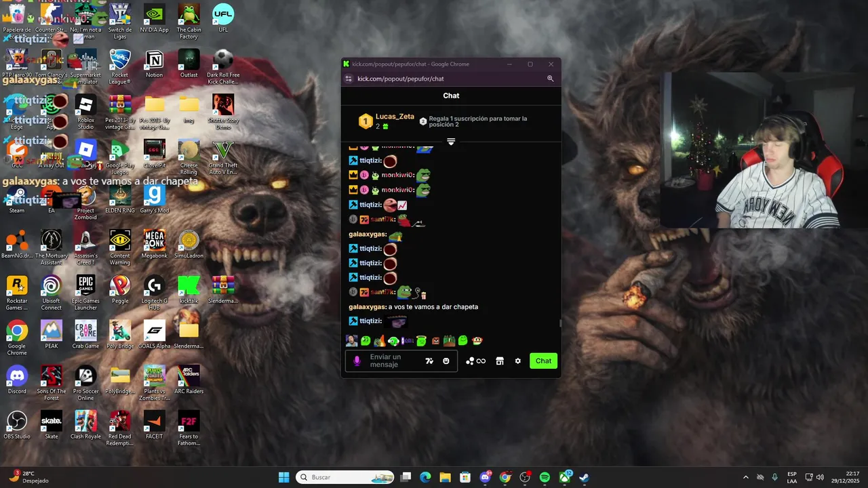Open ARC Raiders desktop icon
The height and width of the screenshot is (488, 868).
coord(189,380)
